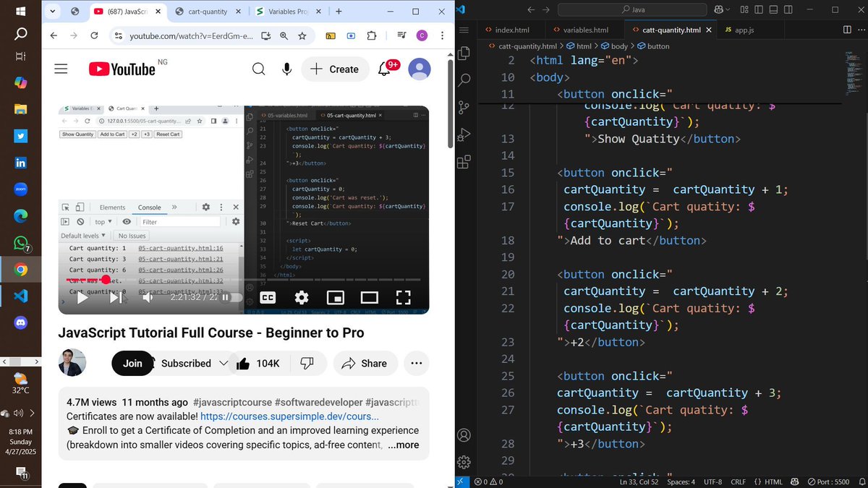Switch to cart-quantity Chrome tab
The image size is (868, 488).
[x=206, y=12]
